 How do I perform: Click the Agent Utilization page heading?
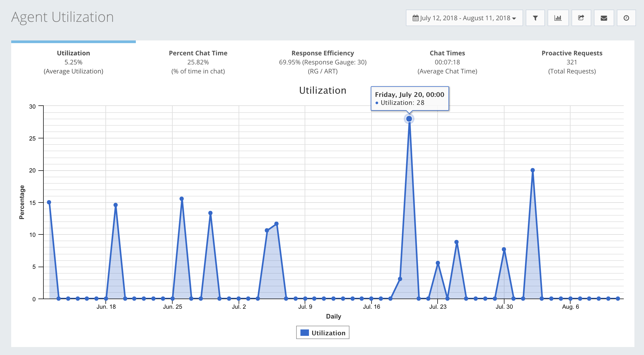click(x=63, y=17)
